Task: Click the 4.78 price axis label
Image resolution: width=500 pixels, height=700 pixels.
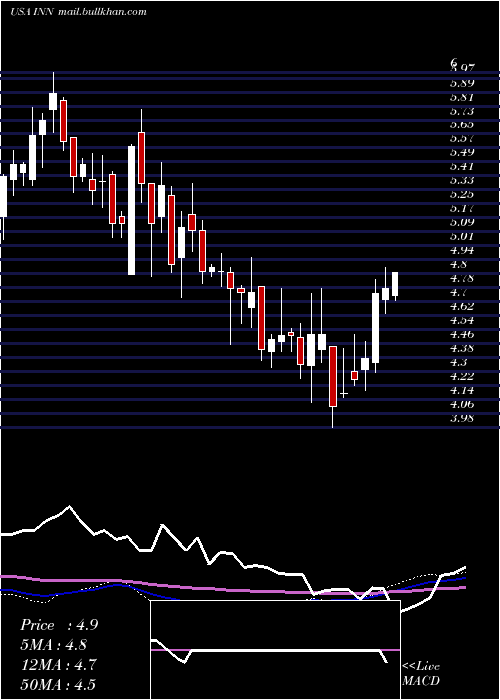Action: tap(462, 279)
